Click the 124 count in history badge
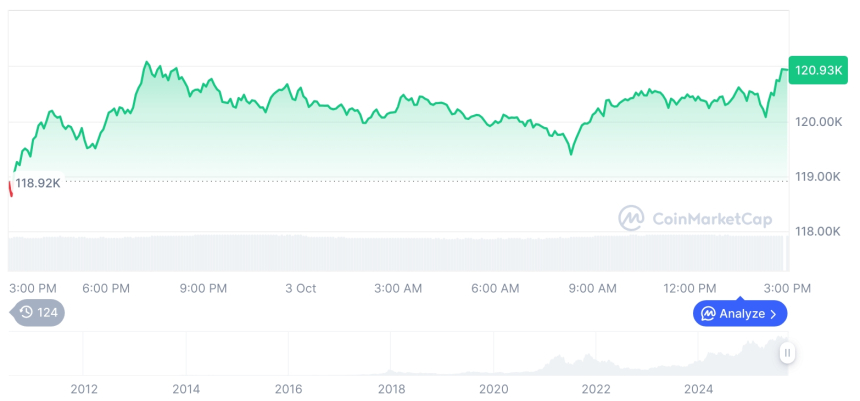 pos(48,312)
